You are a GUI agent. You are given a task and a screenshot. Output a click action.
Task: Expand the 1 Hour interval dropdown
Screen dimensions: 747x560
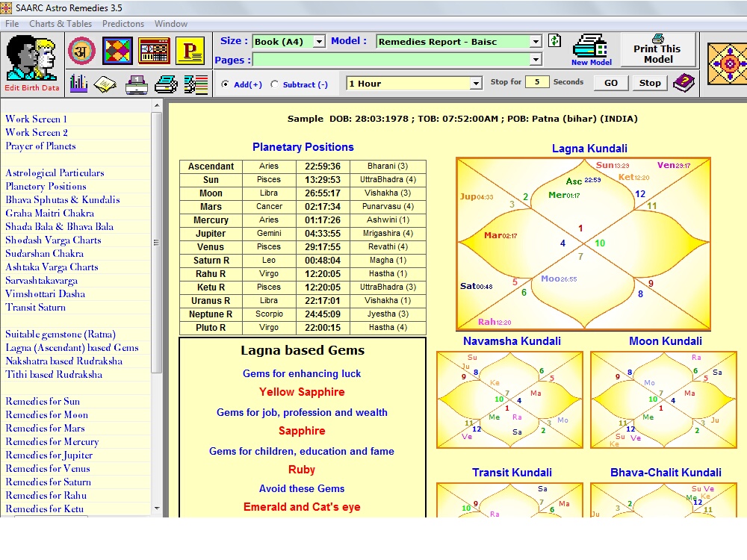[476, 84]
